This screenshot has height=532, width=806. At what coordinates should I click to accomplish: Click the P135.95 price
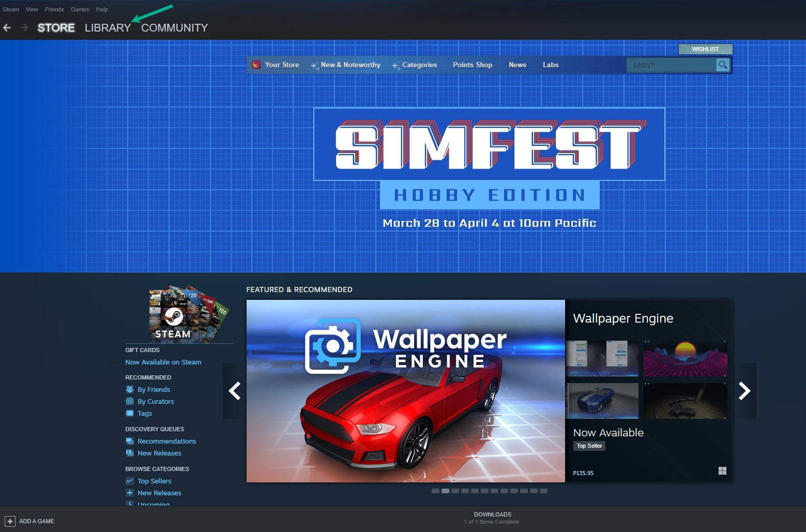pos(583,473)
